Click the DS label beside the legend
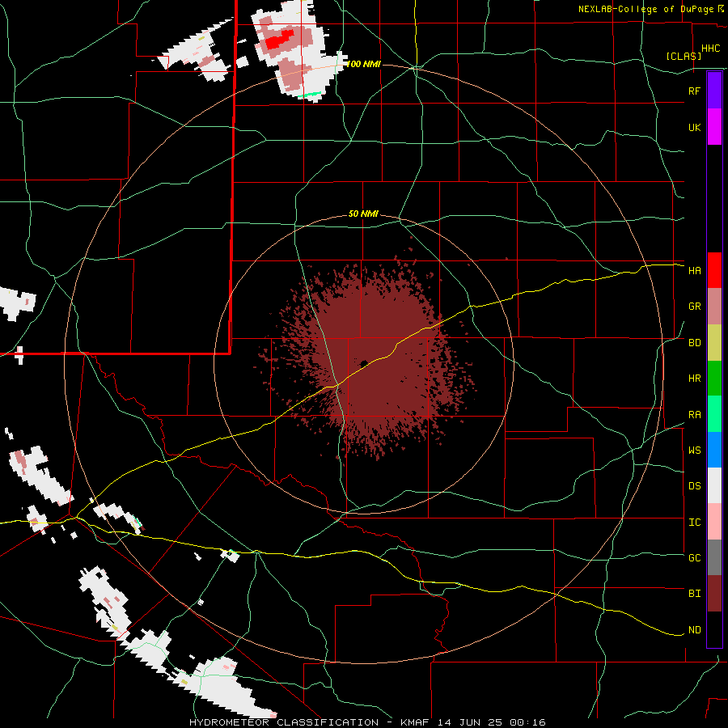728x728 pixels. pos(695,486)
